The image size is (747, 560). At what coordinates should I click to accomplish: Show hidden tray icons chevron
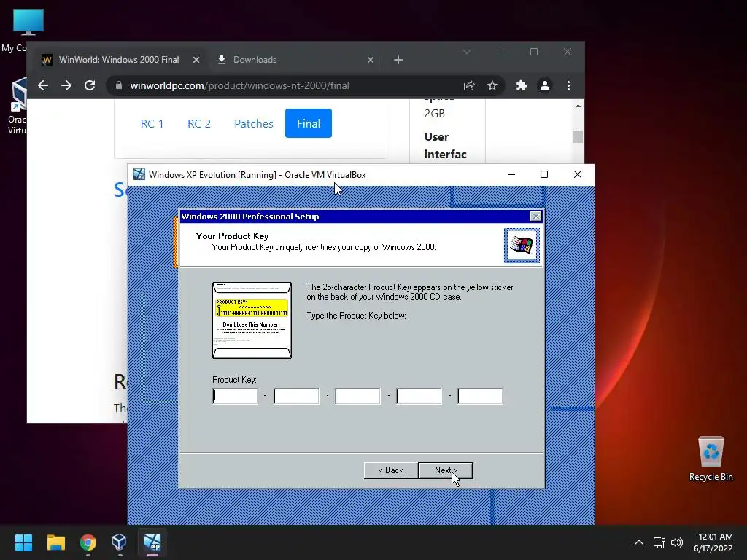pyautogui.click(x=639, y=542)
